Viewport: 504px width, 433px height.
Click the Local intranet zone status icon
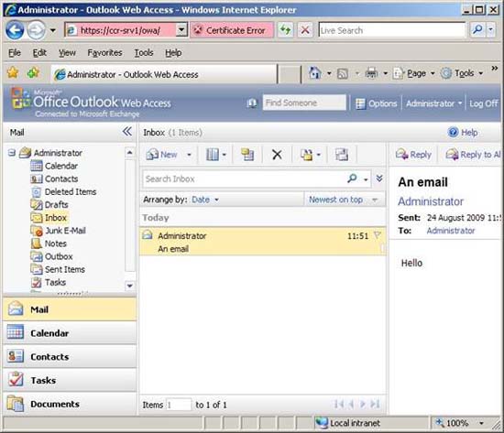tap(321, 423)
